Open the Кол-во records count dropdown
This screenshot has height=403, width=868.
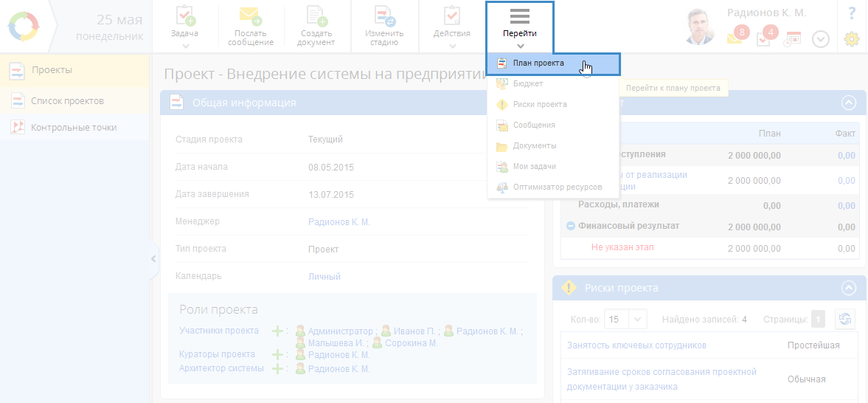[x=625, y=320]
